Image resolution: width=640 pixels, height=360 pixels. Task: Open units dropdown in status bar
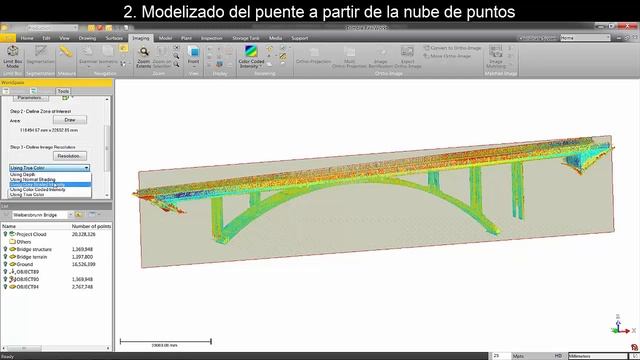coord(598,356)
